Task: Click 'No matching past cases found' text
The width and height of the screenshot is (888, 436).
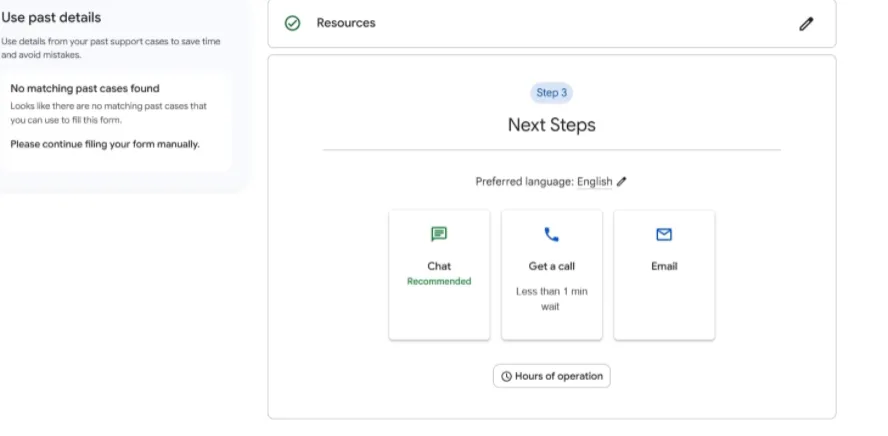Action: [x=85, y=88]
